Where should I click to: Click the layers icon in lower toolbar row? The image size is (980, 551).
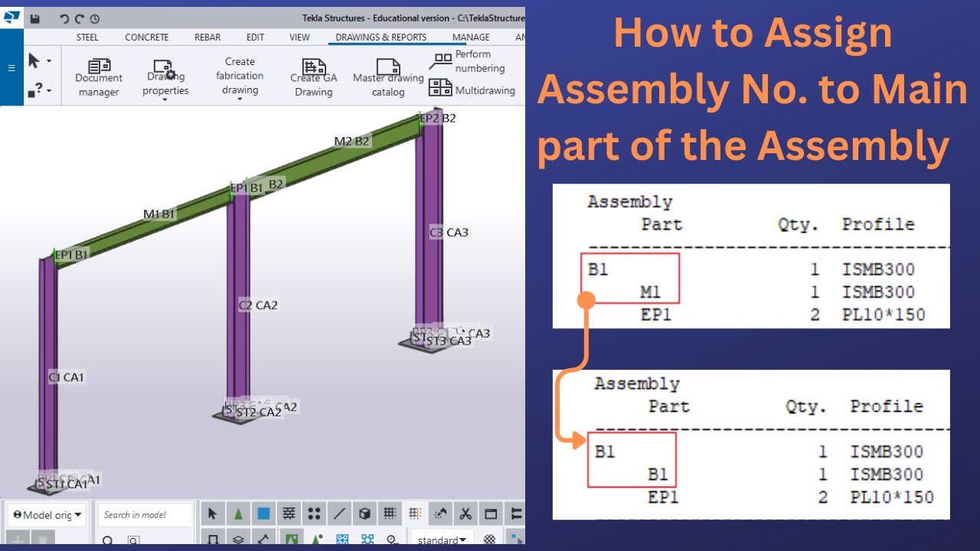tap(238, 540)
